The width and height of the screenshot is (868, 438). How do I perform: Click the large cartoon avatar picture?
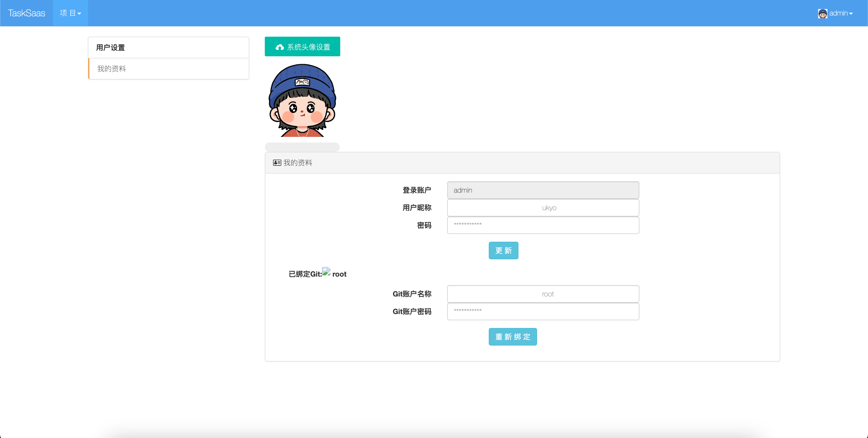tap(302, 100)
